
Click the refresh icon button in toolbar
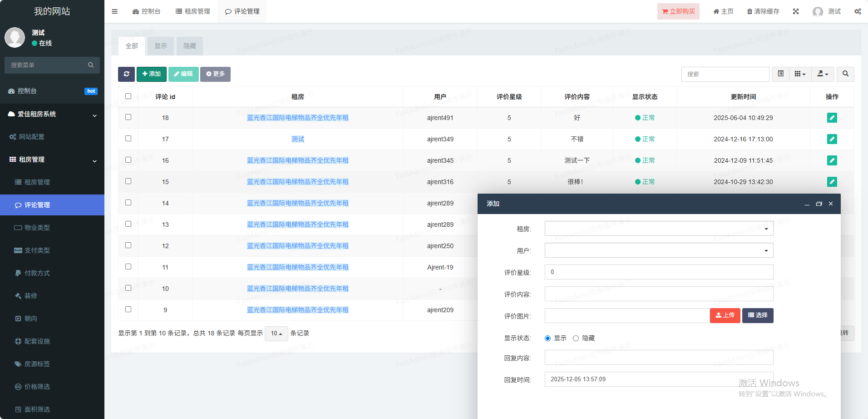pos(126,74)
